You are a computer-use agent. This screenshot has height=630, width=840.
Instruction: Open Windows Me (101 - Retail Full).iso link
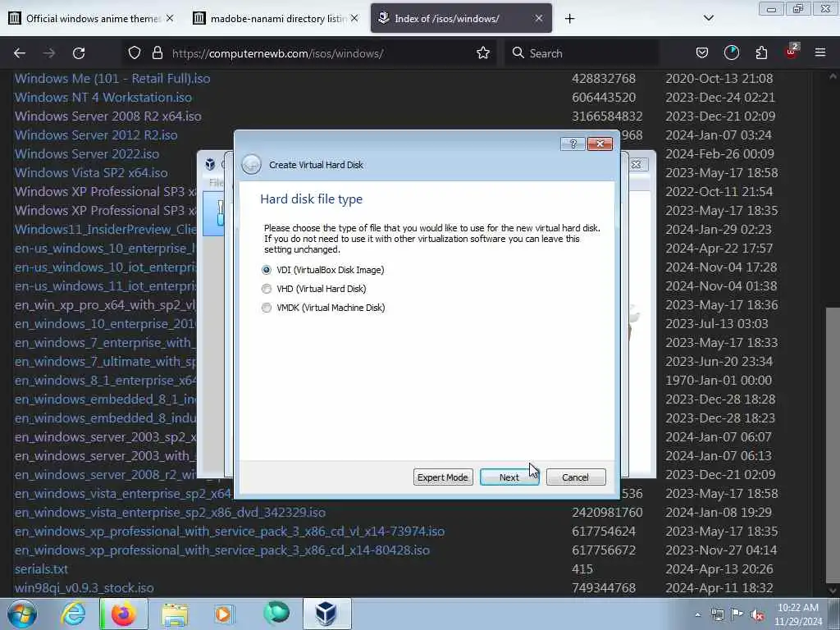point(112,78)
